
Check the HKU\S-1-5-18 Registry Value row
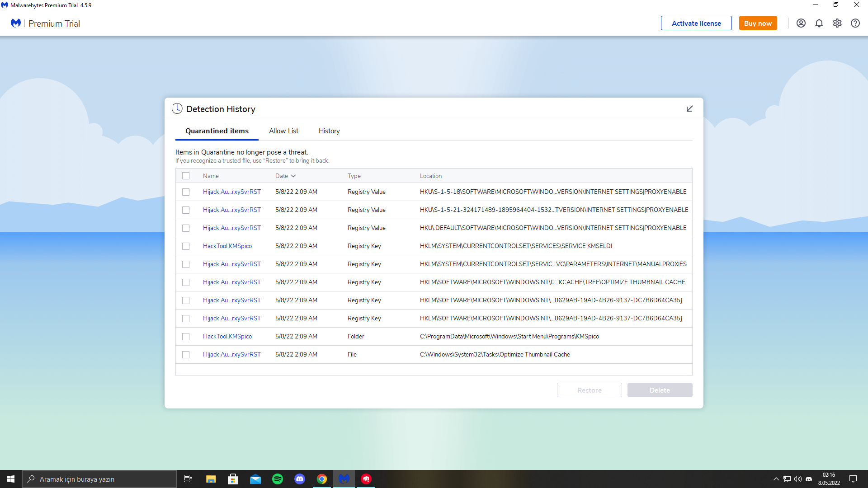coord(186,192)
